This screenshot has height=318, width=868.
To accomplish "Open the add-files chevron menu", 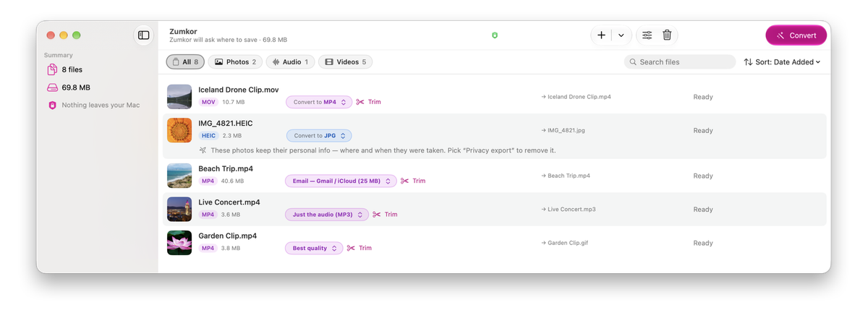I will point(621,35).
